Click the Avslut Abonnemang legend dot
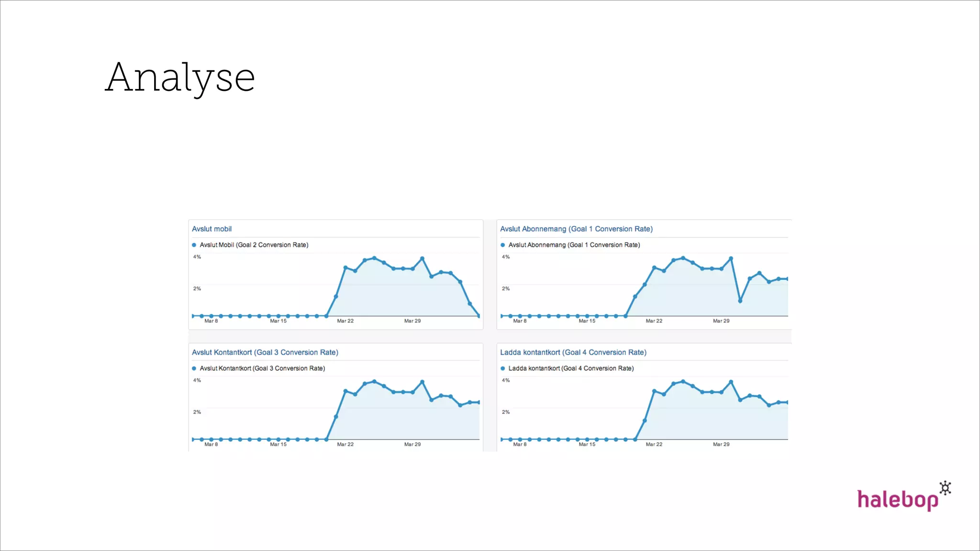 coord(503,245)
